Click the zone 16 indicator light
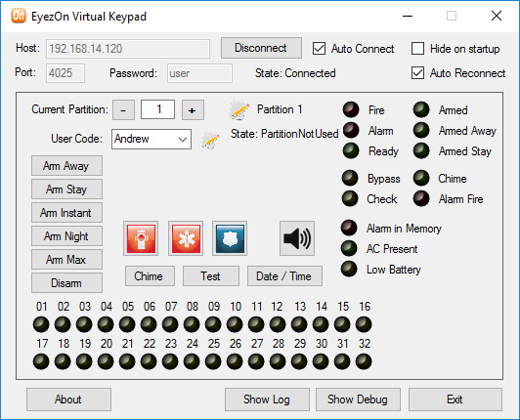Screen dimensions: 520x420 tap(364, 324)
